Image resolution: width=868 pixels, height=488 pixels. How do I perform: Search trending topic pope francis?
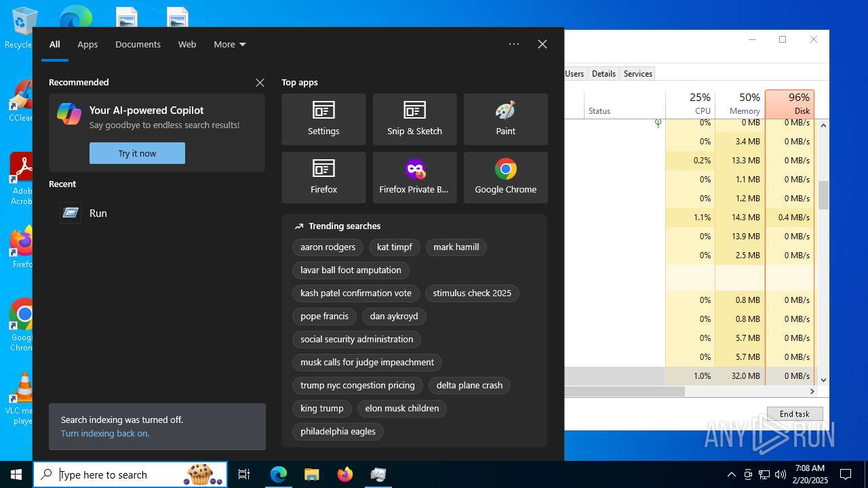coord(324,317)
